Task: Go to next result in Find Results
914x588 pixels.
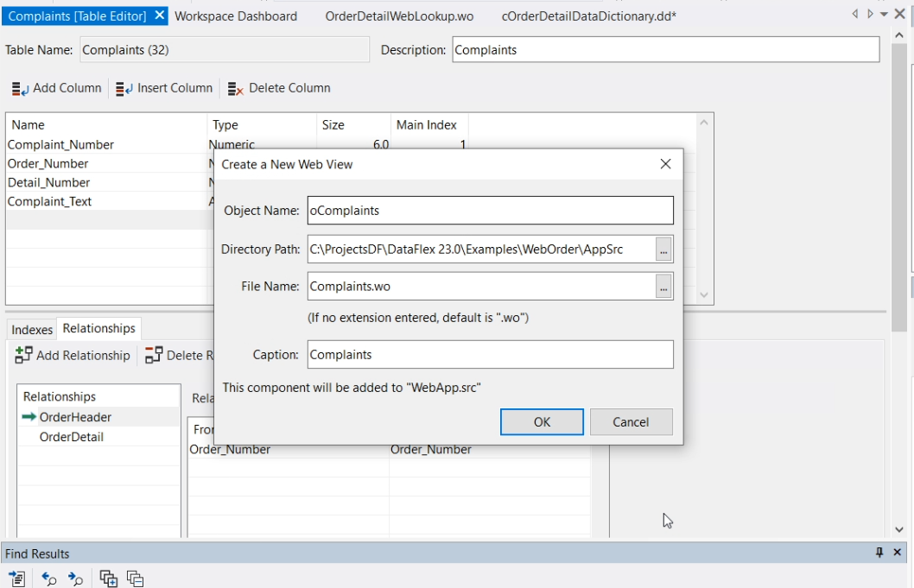Action: point(75,579)
